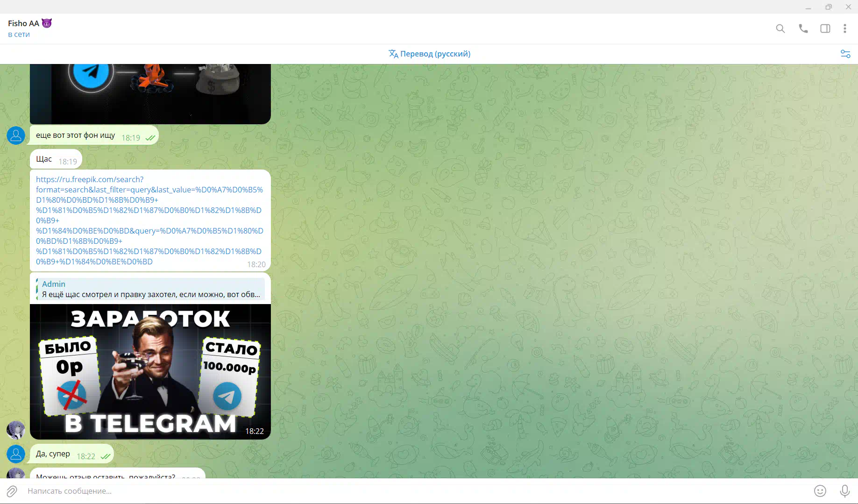Minimize the Telegram window
The height and width of the screenshot is (504, 858).
(808, 7)
